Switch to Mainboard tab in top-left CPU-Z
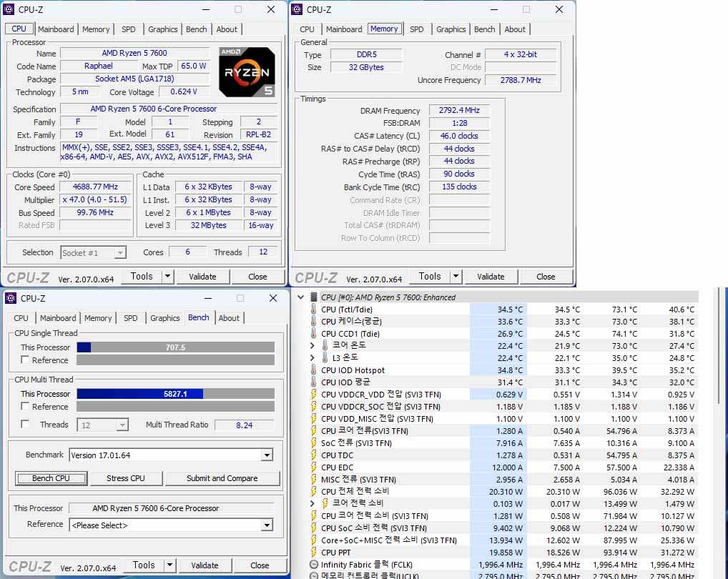The width and height of the screenshot is (728, 579). (x=56, y=29)
